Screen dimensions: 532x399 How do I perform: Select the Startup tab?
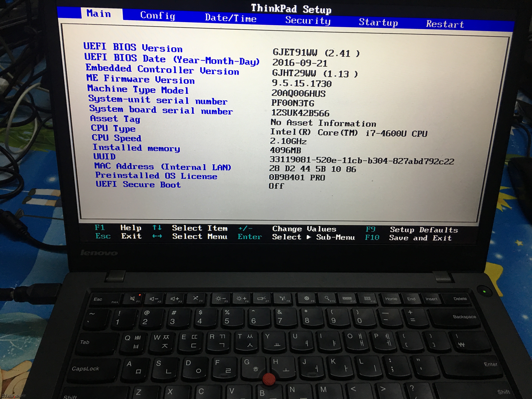point(378,22)
